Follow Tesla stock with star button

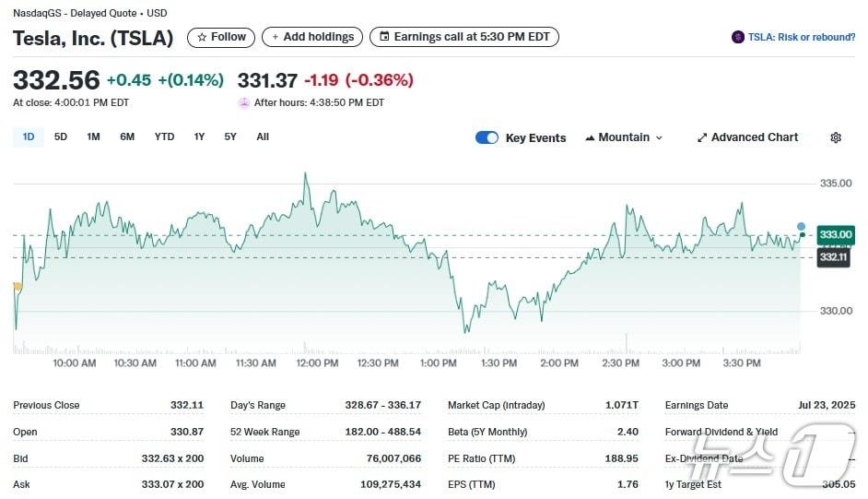point(221,37)
